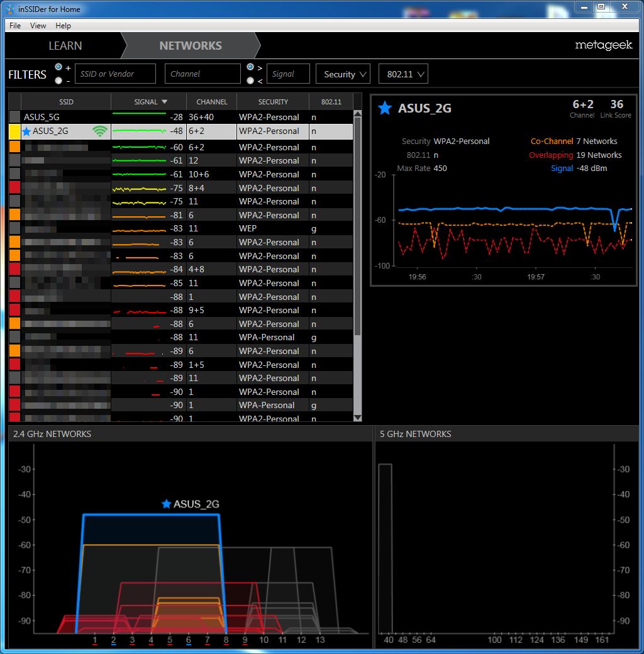Click the gray square of the 10+6 channel row
The width and height of the screenshot is (644, 654).
click(14, 174)
